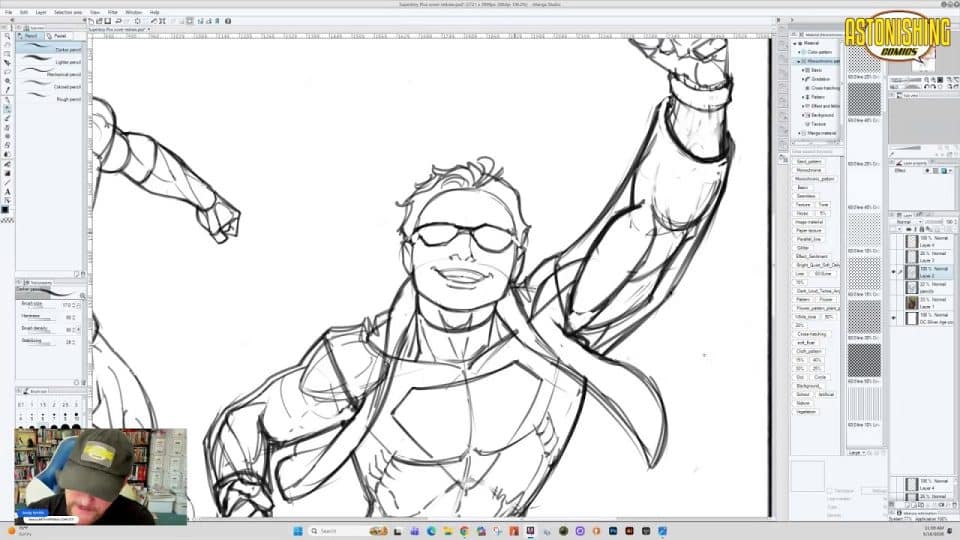Open the Microsoft Edge icon in the taskbar

pos(431,531)
